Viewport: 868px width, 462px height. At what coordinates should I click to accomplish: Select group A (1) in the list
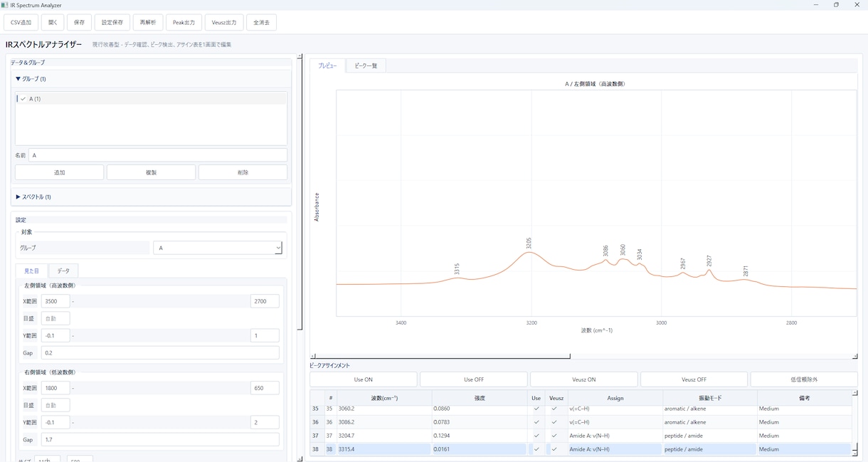coord(151,99)
